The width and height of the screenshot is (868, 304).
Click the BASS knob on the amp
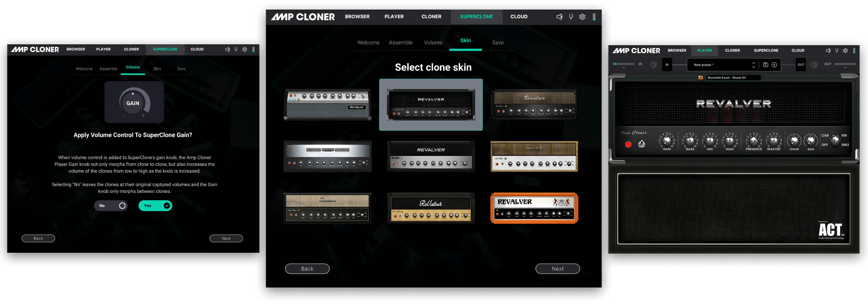pyautogui.click(x=690, y=141)
